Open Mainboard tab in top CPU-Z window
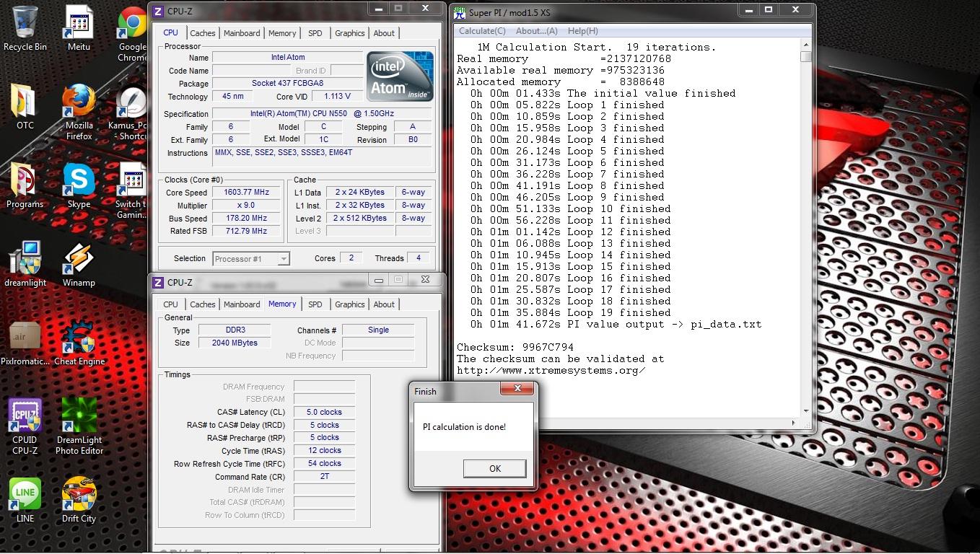Viewport: 980px width, 554px height. (242, 33)
